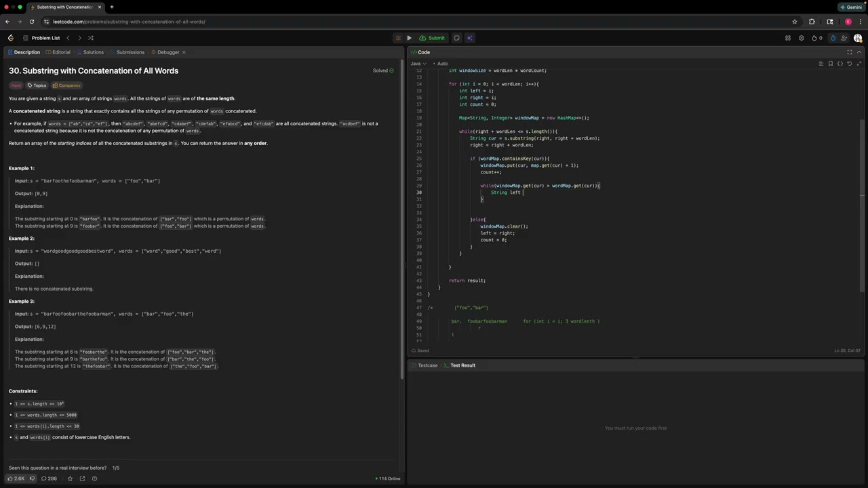The width and height of the screenshot is (868, 488).
Task: Switch to the Solutions tab
Action: [90, 52]
